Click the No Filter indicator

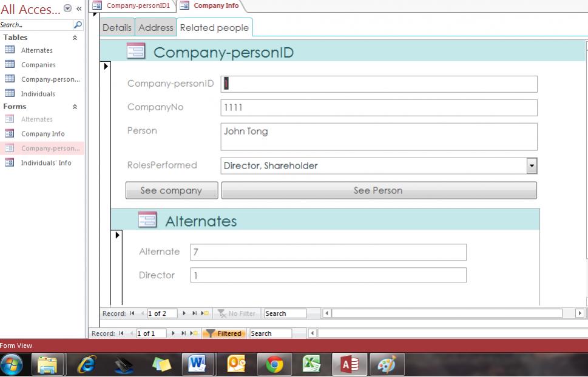point(236,313)
